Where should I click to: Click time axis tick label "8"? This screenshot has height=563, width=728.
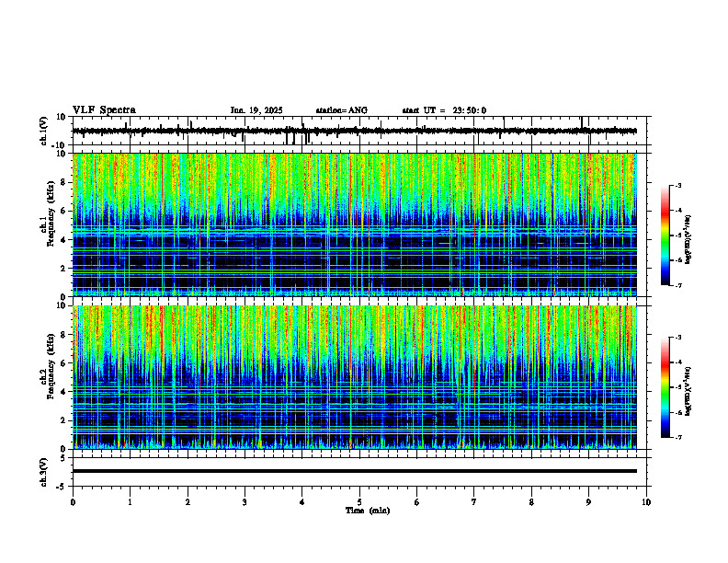coord(531,502)
